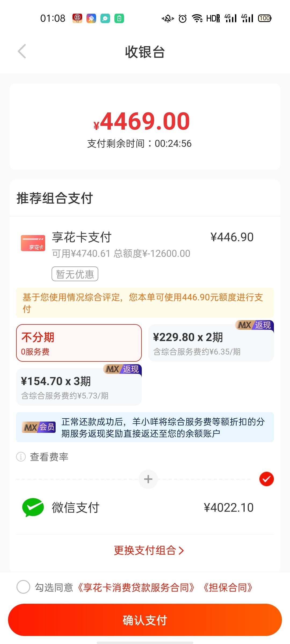Open the 《担保合同》 link
This screenshot has width=290, height=644.
[228, 587]
